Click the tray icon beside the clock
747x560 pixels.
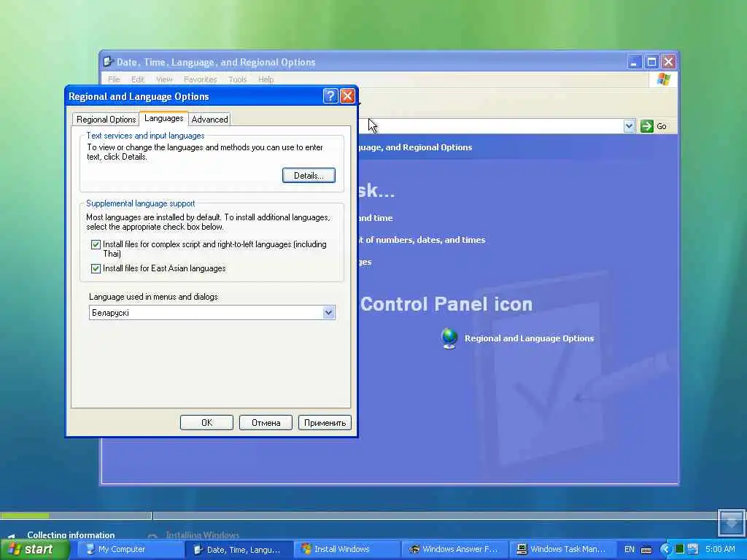pos(693,550)
